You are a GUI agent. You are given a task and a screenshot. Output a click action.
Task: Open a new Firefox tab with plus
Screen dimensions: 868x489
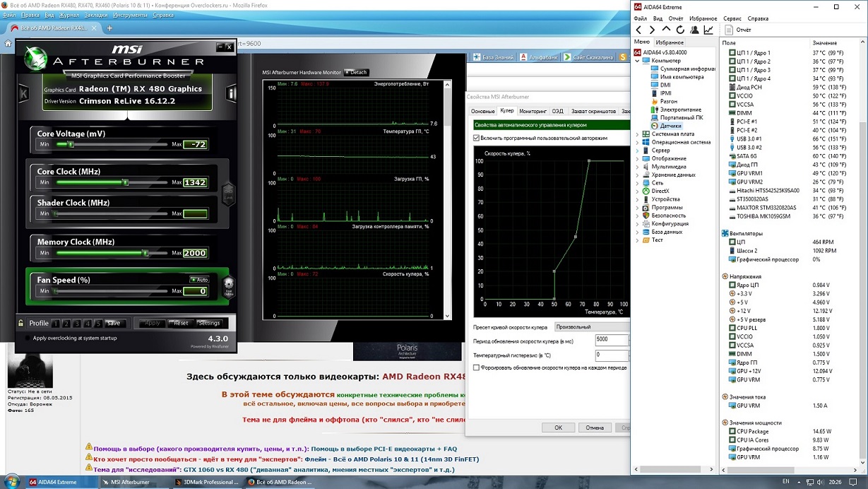click(109, 28)
